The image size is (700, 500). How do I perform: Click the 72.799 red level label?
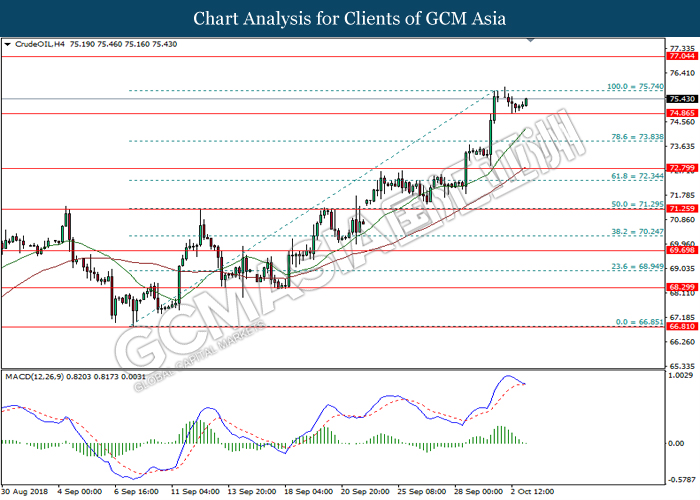coord(682,168)
